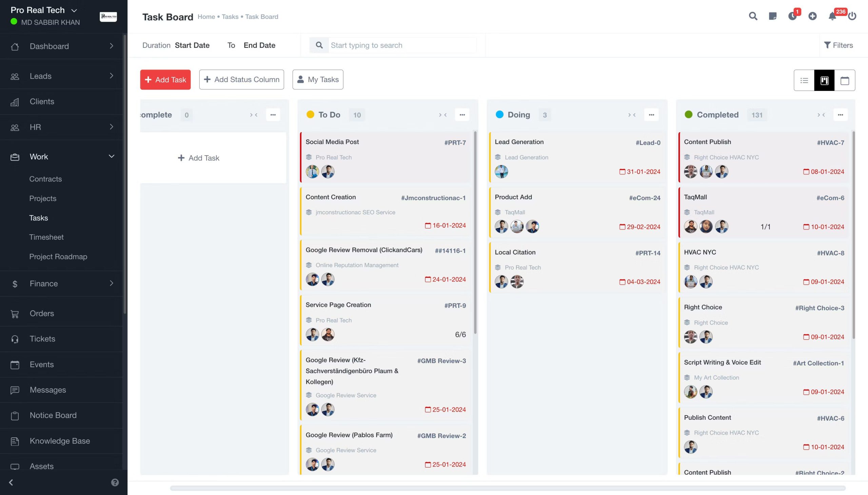Click the red Add Task button
This screenshot has width=868, height=495.
[x=165, y=80]
